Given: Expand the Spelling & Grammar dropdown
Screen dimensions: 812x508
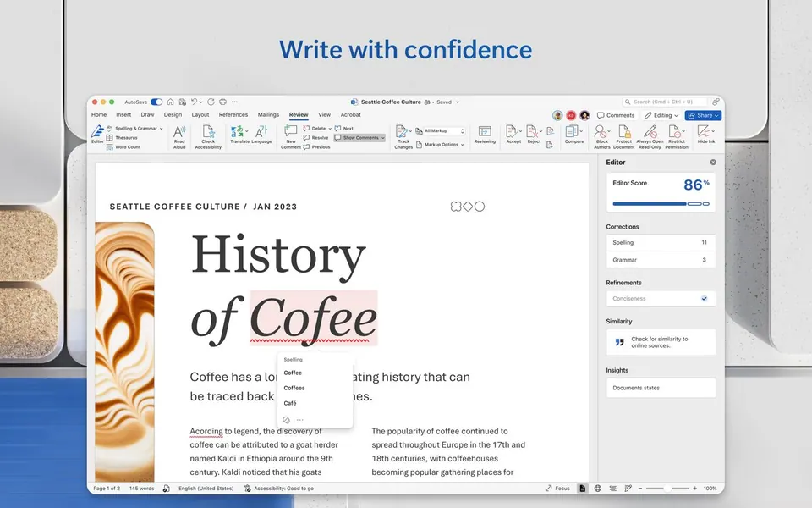Looking at the screenshot, I should click(x=161, y=129).
